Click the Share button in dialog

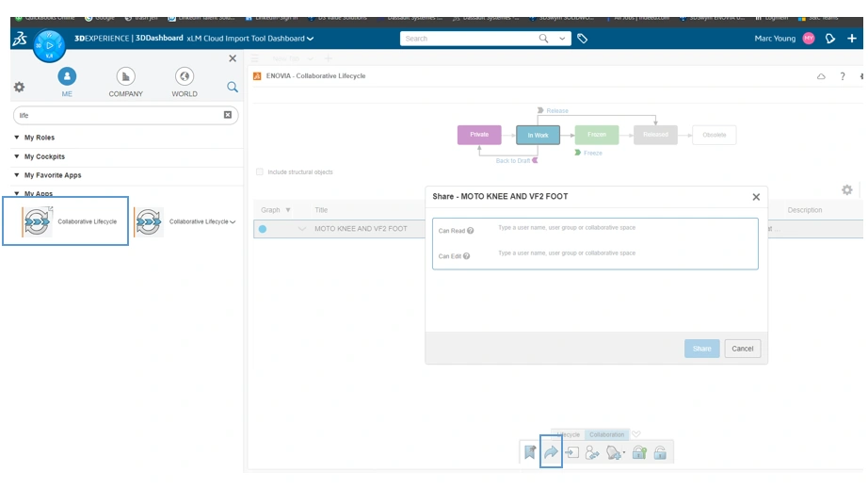[x=701, y=349]
